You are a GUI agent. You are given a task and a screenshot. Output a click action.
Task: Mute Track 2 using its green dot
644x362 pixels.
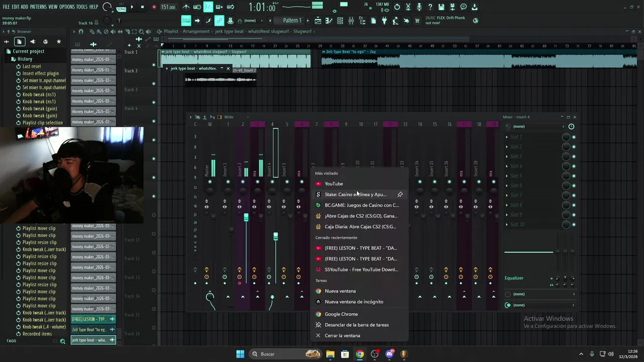pyautogui.click(x=154, y=83)
